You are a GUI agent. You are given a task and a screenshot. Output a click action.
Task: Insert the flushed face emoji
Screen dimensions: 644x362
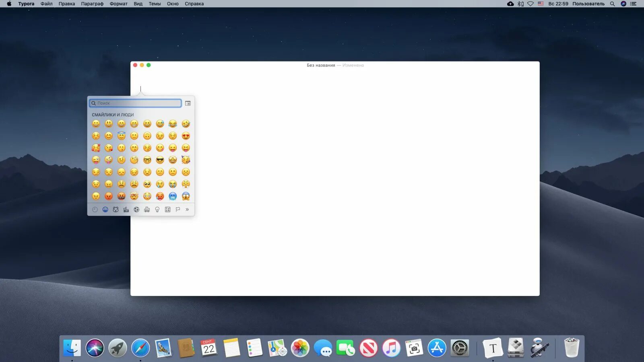(147, 196)
